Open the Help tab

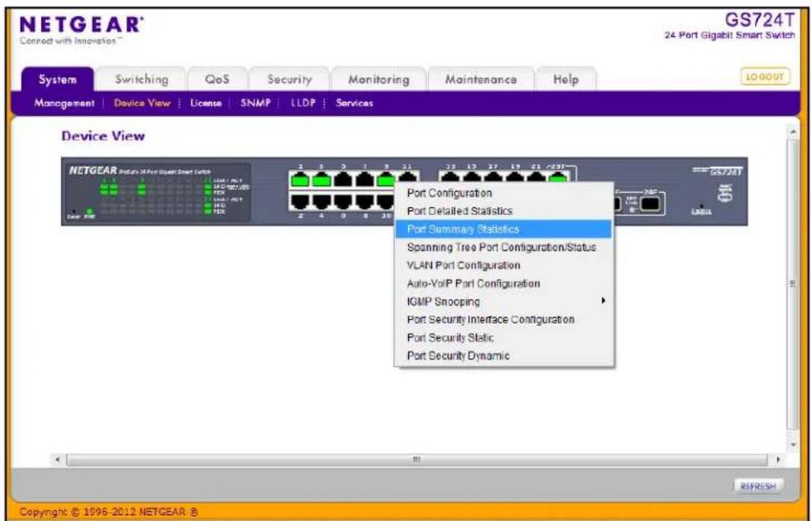tap(566, 80)
